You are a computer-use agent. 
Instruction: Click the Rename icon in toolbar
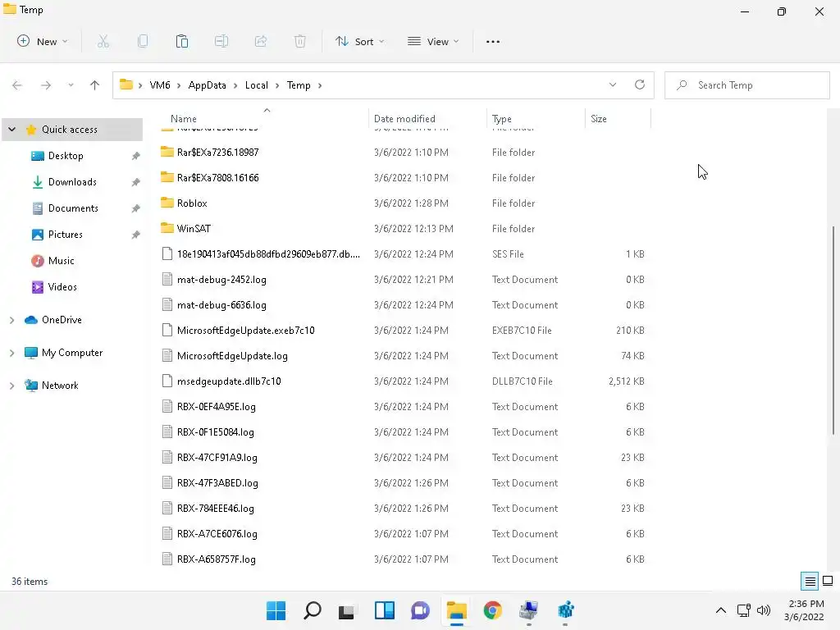[221, 41]
